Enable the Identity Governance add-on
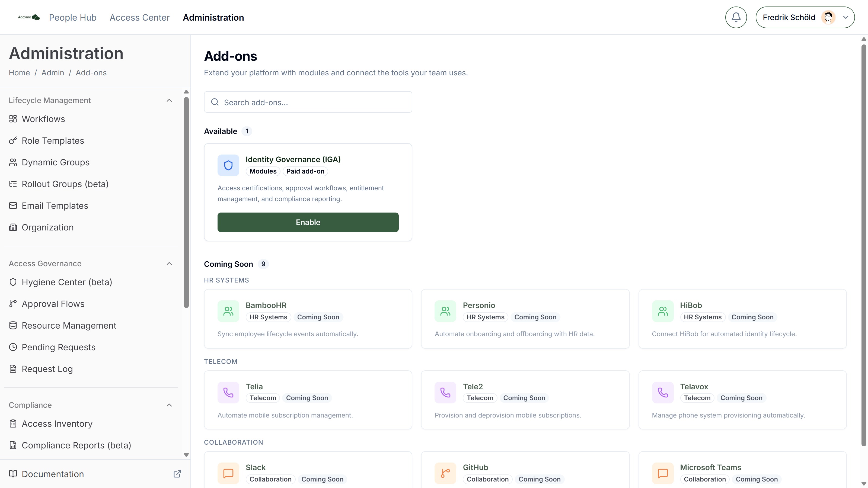 (308, 222)
